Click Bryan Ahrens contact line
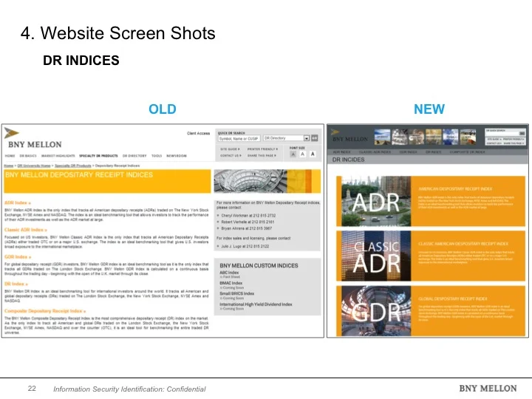The height and width of the screenshot is (399, 532). point(246,228)
